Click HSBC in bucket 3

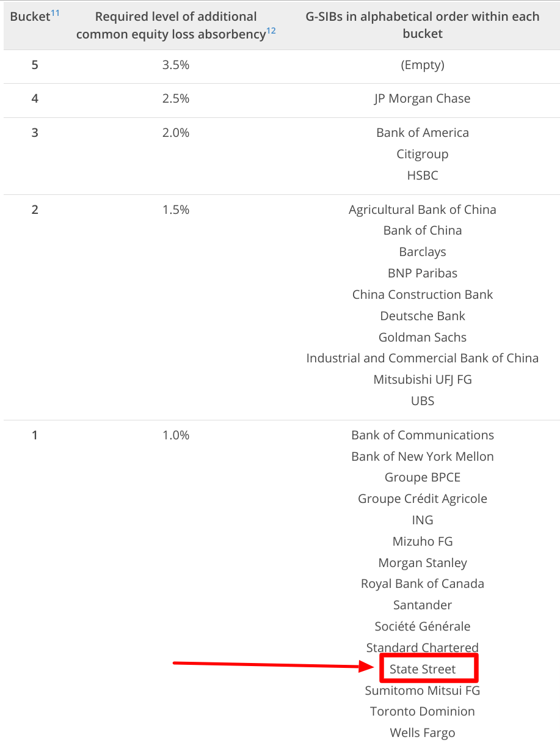[423, 175]
